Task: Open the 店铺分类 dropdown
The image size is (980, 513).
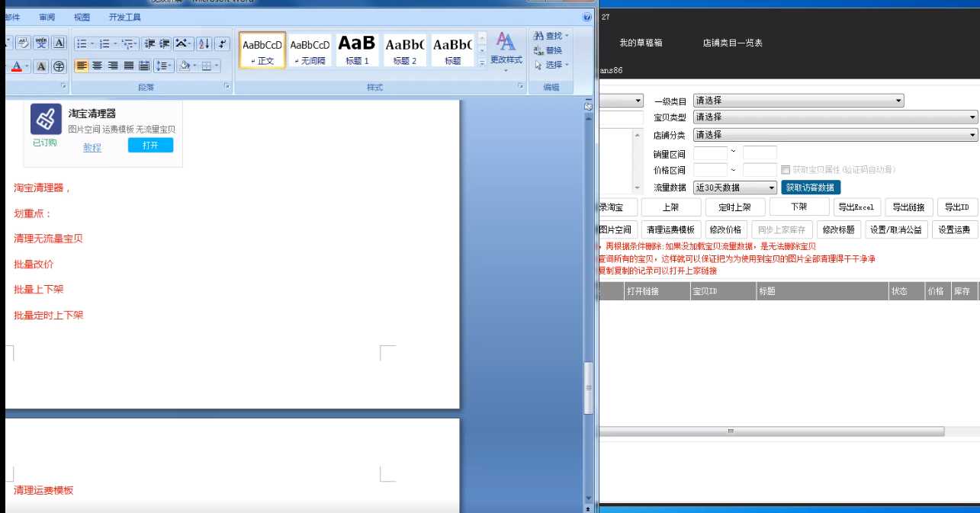Action: click(835, 135)
